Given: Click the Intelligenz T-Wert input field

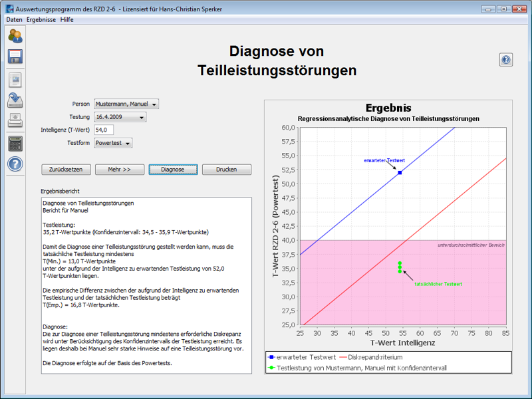Looking at the screenshot, I should tap(104, 130).
